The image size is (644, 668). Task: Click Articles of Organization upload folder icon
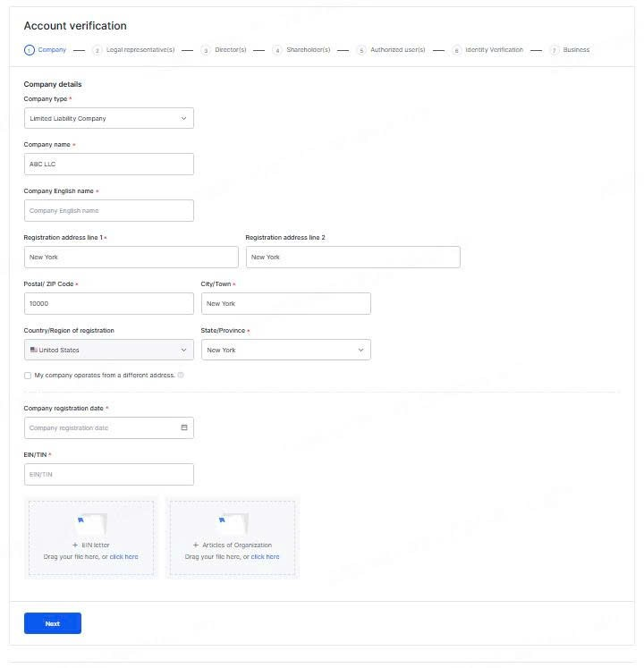pyautogui.click(x=233, y=523)
